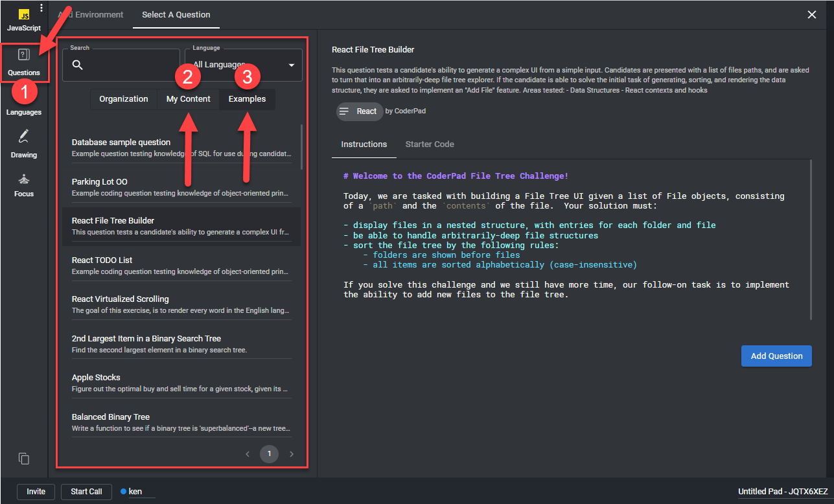This screenshot has width=834, height=504.
Task: Click the Add Question button
Action: point(776,356)
